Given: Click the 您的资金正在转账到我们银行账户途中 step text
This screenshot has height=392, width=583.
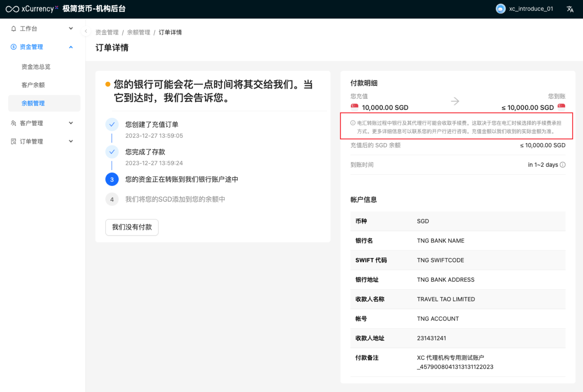Looking at the screenshot, I should [182, 180].
